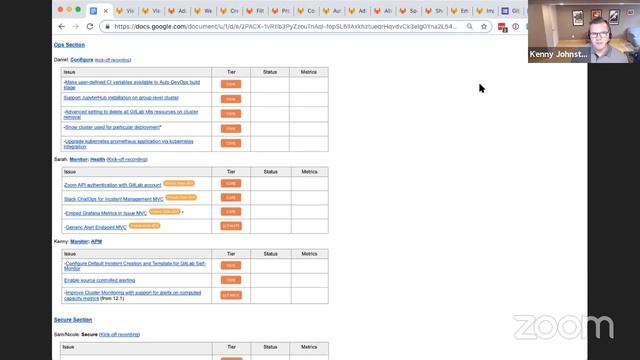Click Tier badge for Generic Alert Endpoint row
This screenshot has width=640, height=360.
231,226
